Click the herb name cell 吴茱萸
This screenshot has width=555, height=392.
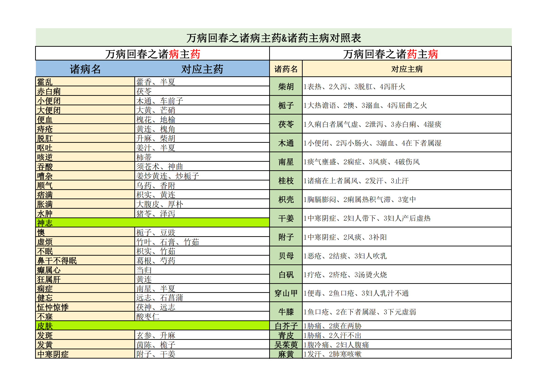(286, 345)
